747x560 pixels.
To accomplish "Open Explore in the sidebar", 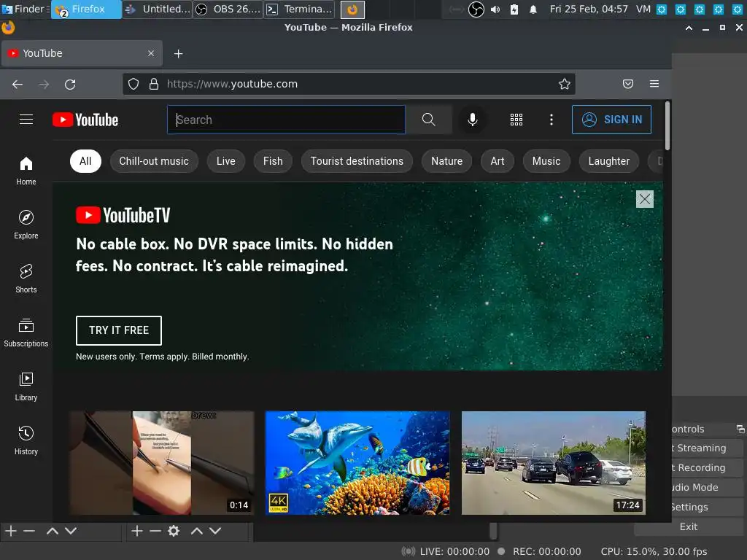I will click(x=26, y=225).
